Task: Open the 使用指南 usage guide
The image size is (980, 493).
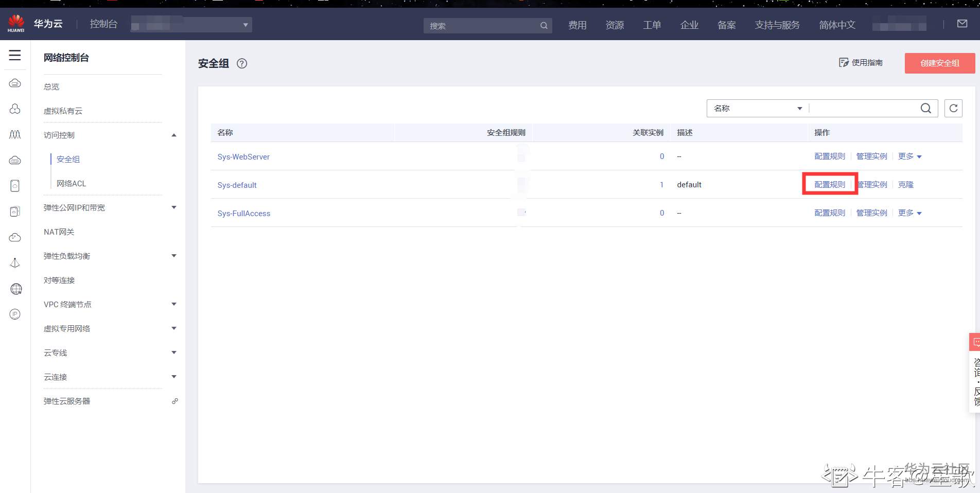Action: pyautogui.click(x=861, y=63)
